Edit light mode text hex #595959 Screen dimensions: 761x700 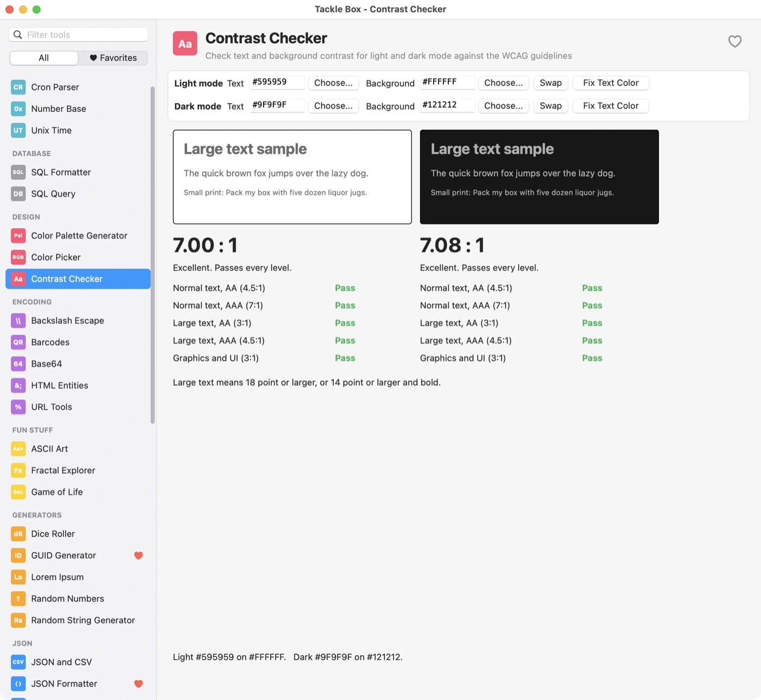coord(277,82)
